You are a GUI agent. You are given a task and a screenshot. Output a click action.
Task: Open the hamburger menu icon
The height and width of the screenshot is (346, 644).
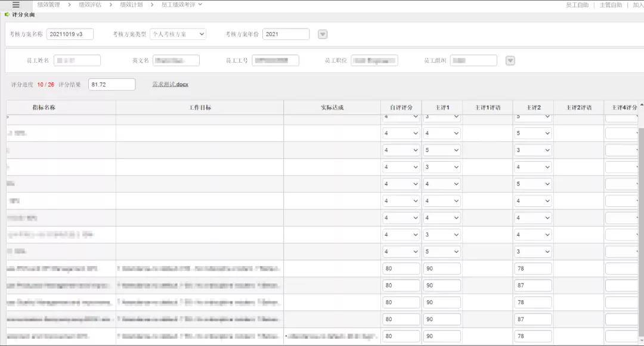point(16,5)
